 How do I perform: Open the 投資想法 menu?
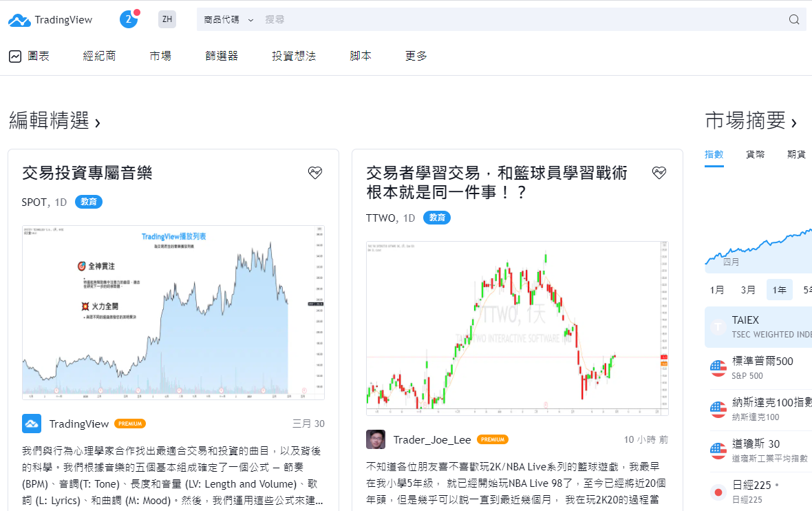tap(294, 56)
